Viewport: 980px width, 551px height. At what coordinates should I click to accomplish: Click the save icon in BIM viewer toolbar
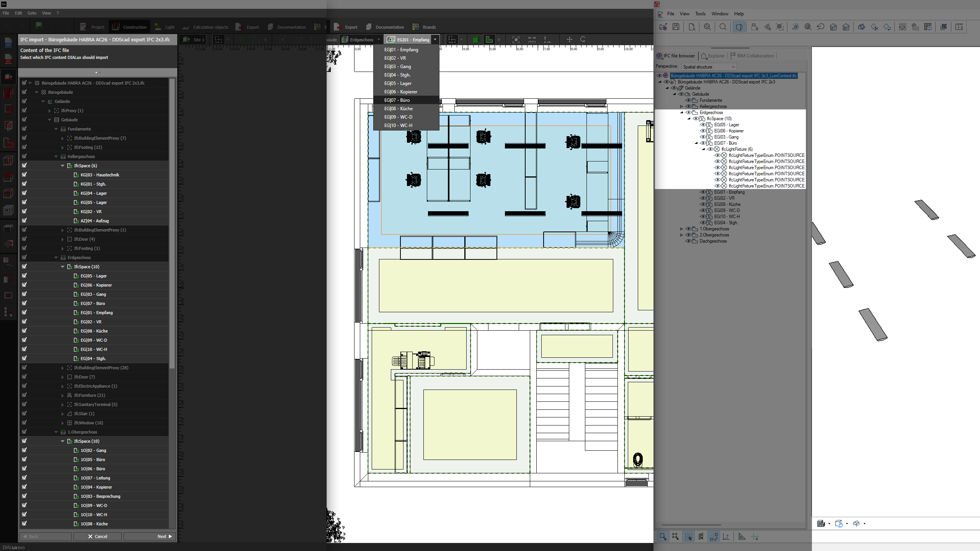(x=676, y=27)
